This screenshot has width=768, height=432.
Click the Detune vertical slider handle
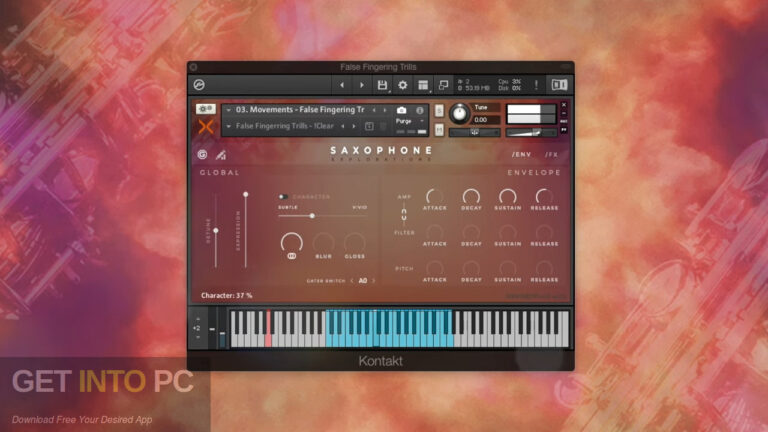[216, 230]
